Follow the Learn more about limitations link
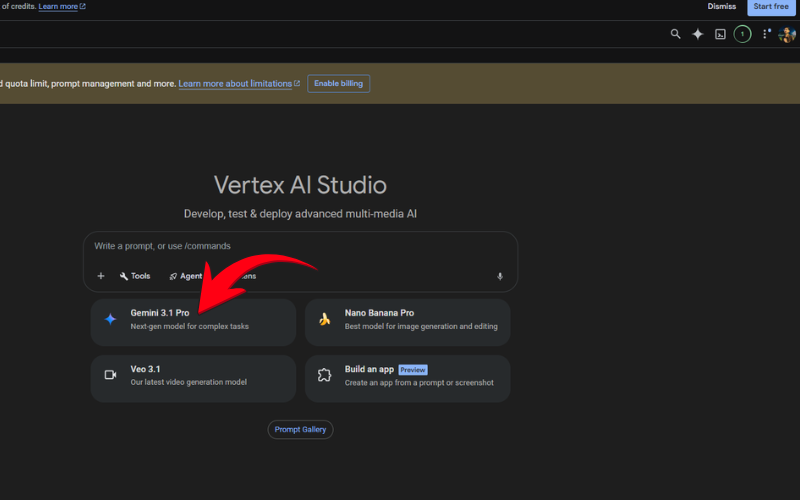 [236, 84]
